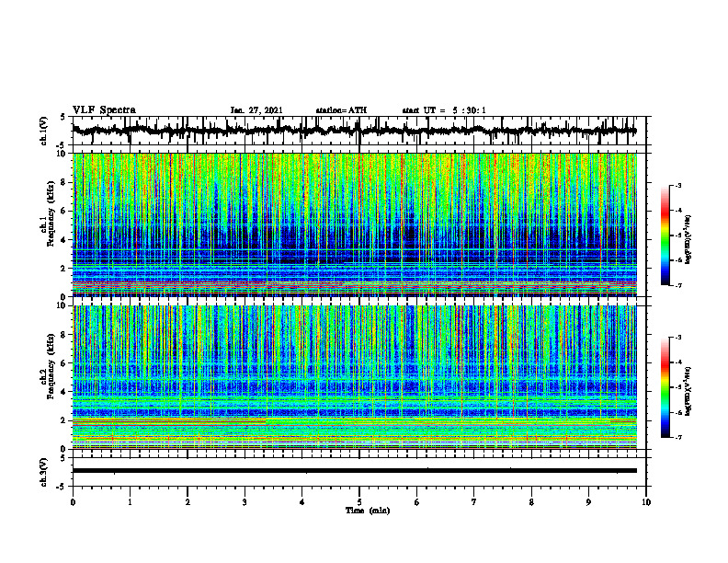Select the ch.1 "Frequency (kHz)" axis label
The image size is (728, 563).
[50, 213]
